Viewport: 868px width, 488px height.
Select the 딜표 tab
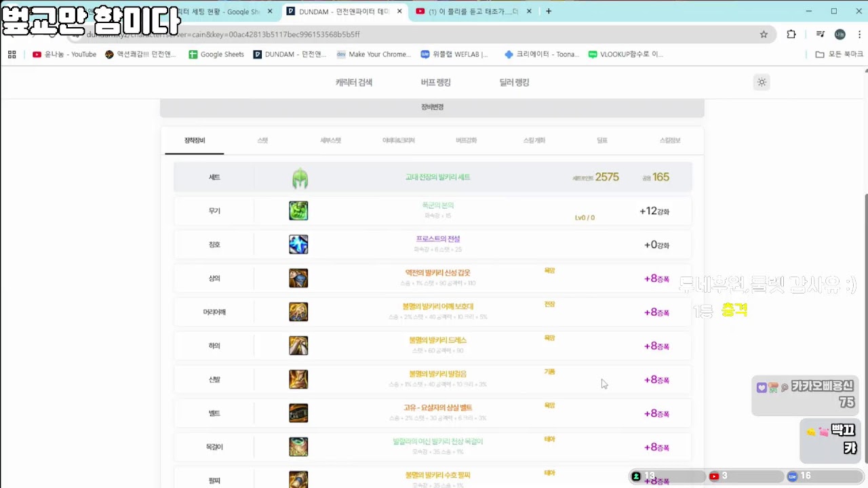click(602, 140)
